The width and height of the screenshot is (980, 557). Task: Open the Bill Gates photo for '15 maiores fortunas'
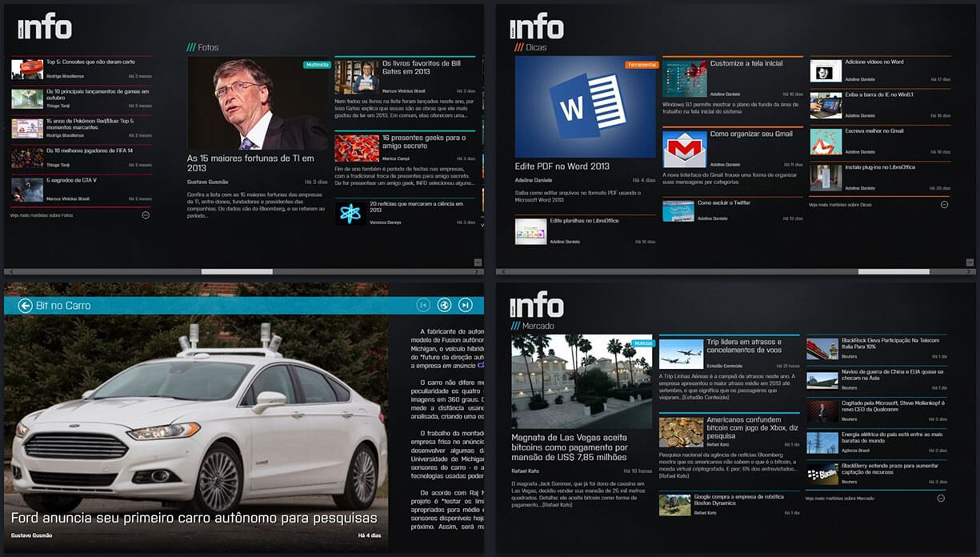click(258, 103)
